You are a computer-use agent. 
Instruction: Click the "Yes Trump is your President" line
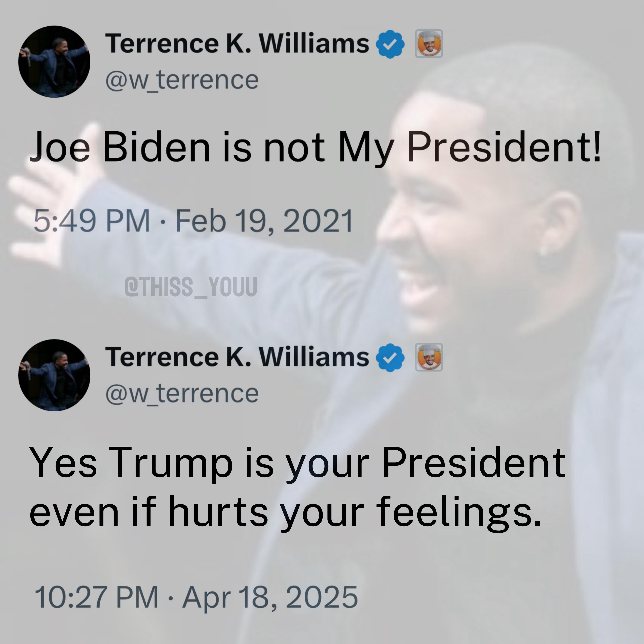tap(297, 464)
